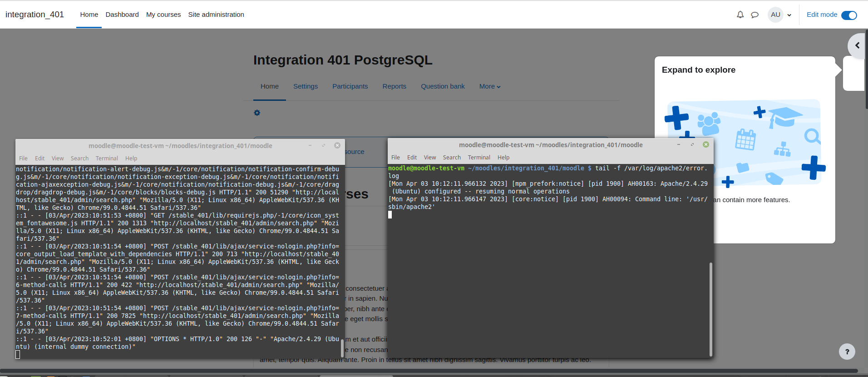Click the browser page vertical scrollbar thumb
The image size is (868, 377).
[x=867, y=69]
